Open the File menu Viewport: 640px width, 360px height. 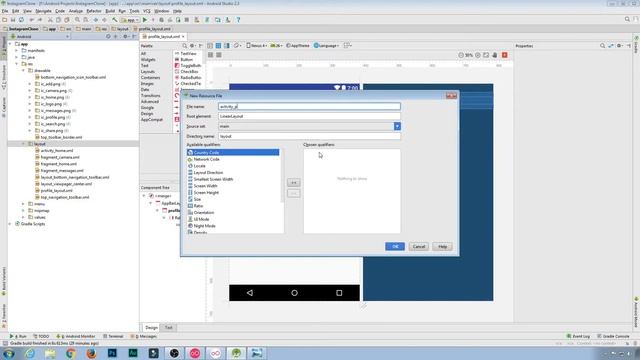[5, 11]
